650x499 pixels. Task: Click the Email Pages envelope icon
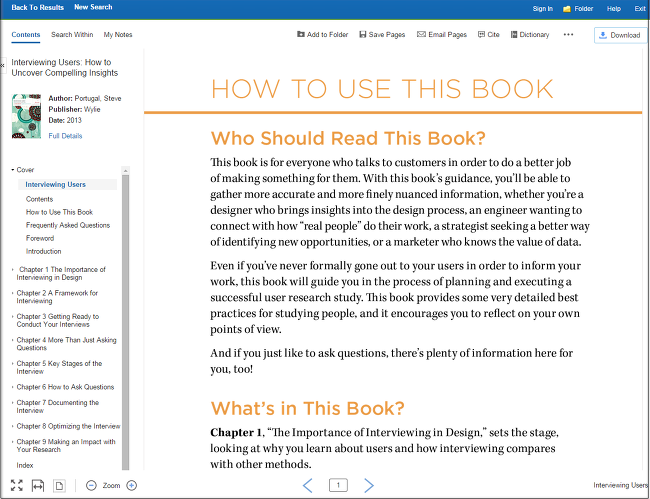tap(421, 34)
